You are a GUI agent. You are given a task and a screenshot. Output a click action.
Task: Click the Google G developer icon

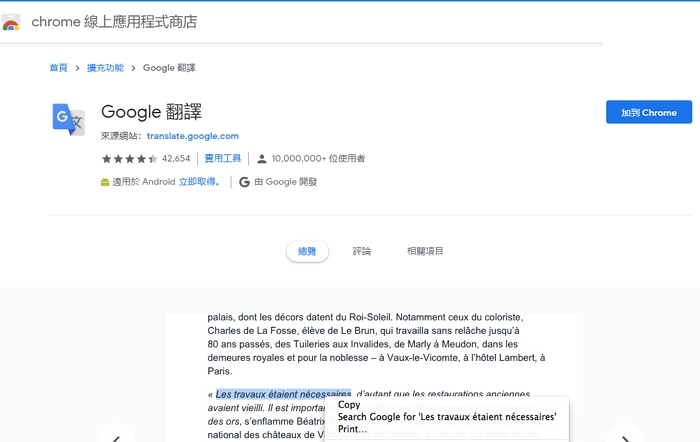(244, 182)
